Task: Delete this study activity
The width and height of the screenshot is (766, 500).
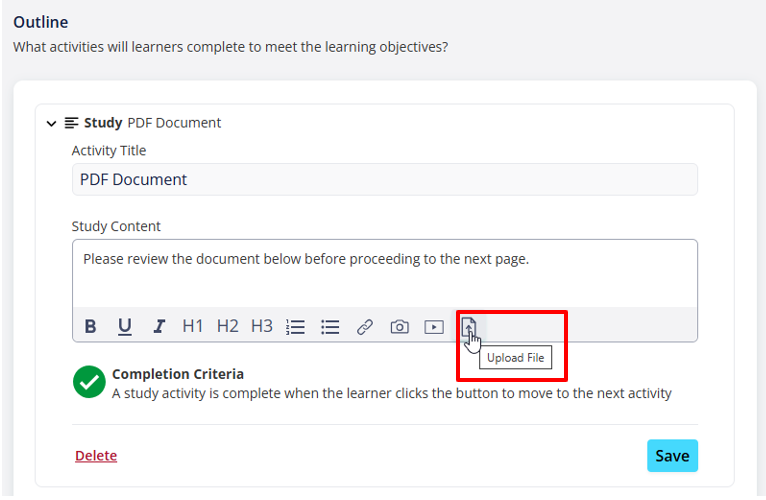Action: [96, 456]
